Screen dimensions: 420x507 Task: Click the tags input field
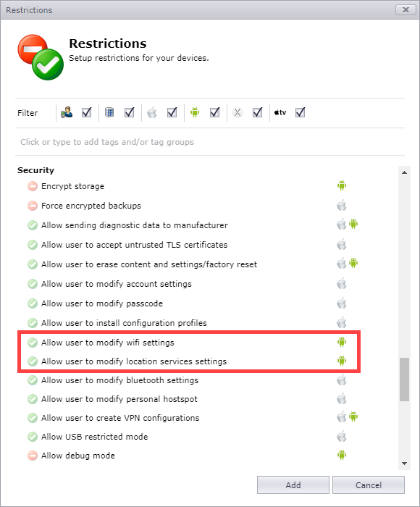(x=210, y=142)
